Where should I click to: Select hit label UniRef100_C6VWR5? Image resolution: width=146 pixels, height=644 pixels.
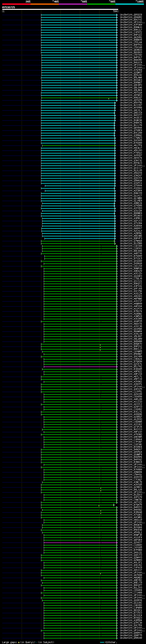pos(131,352)
